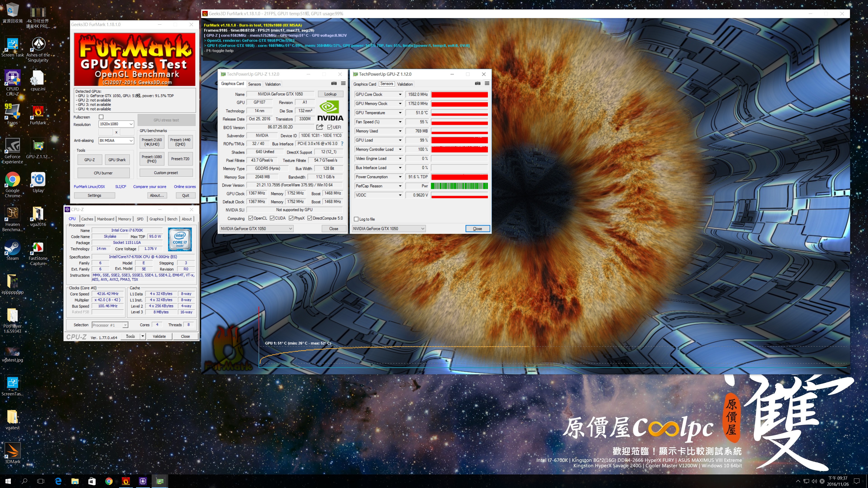The image size is (868, 488).
Task: Launch Uplay desktop shortcut
Action: click(x=38, y=182)
